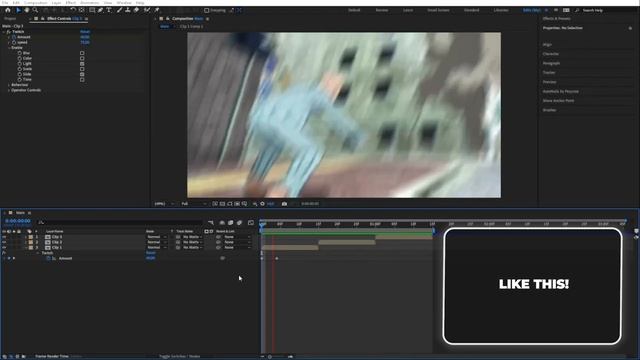Select the Brush tool
The width and height of the screenshot is (640, 360).
coord(119,10)
